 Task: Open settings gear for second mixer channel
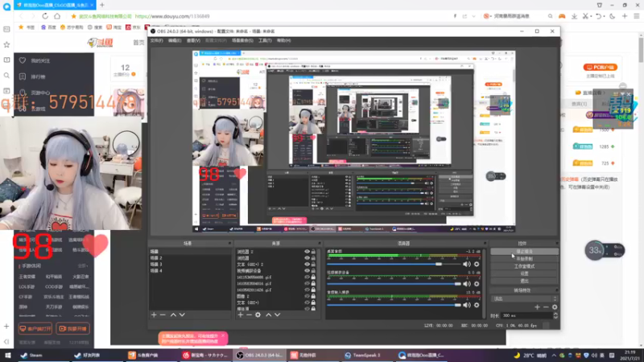pos(477,284)
